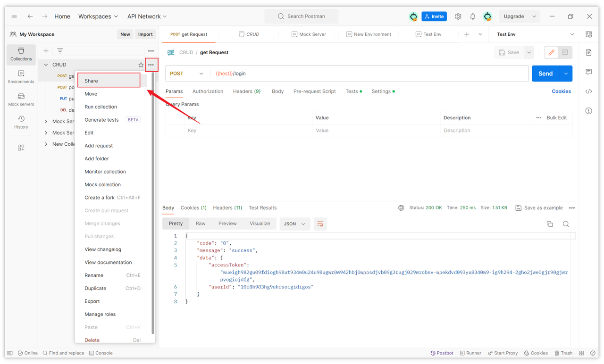Open the code snippet icon
604x364 pixels.
click(589, 91)
